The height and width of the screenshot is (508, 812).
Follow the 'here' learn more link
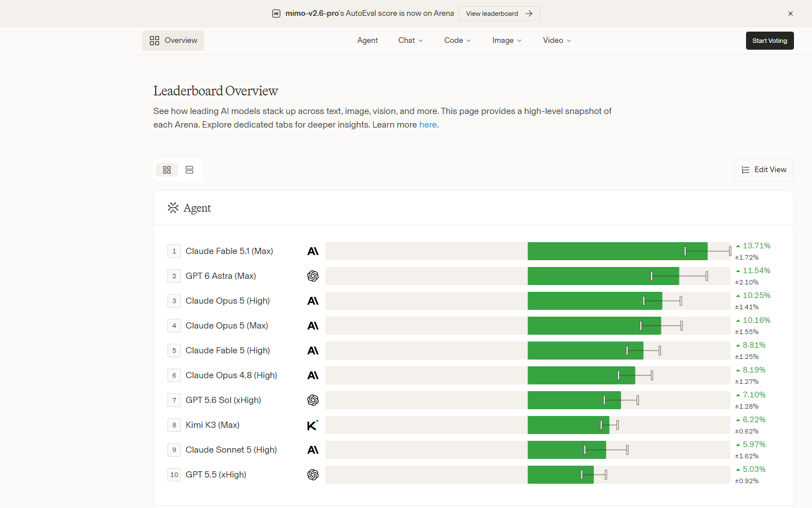coord(428,125)
